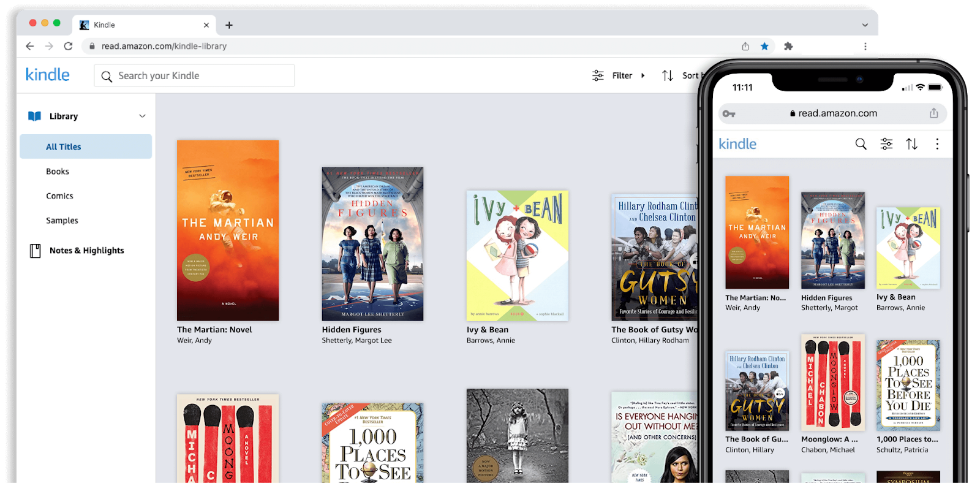The image size is (980, 483).
Task: Tap 'Chabon, Michael' author on phone
Action: pyautogui.click(x=828, y=450)
